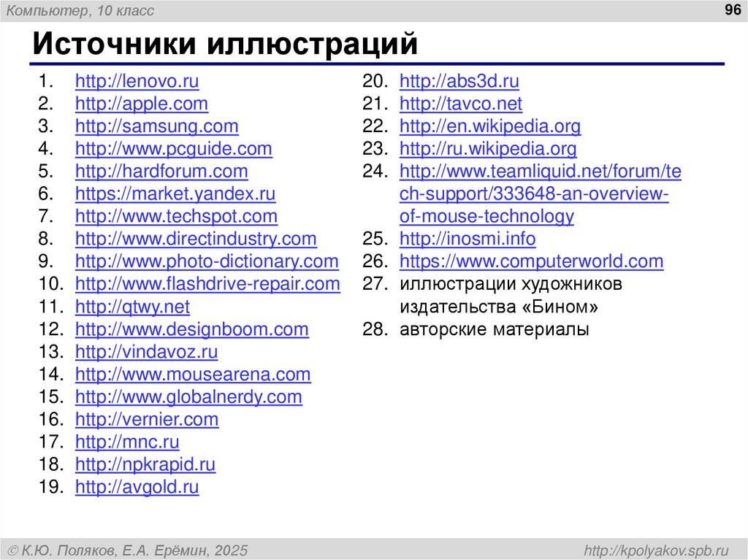
Task: Click the kpolyakov.spb.ru footer link
Action: pyautogui.click(x=656, y=550)
